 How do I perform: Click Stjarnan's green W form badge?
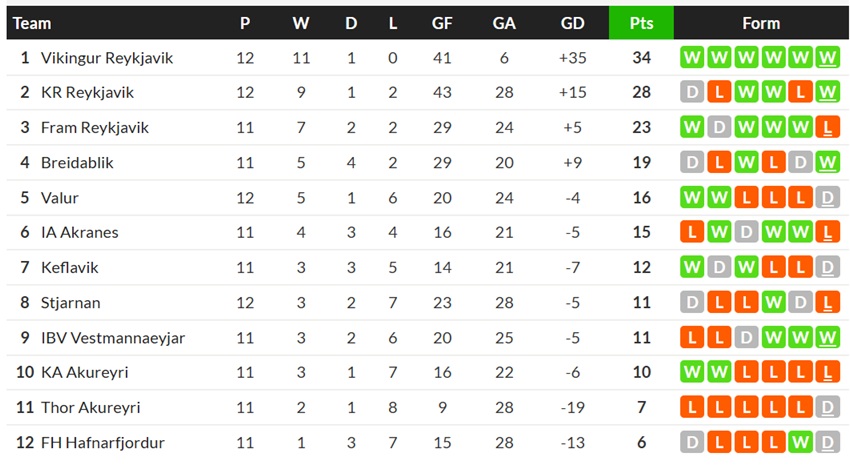(x=773, y=303)
